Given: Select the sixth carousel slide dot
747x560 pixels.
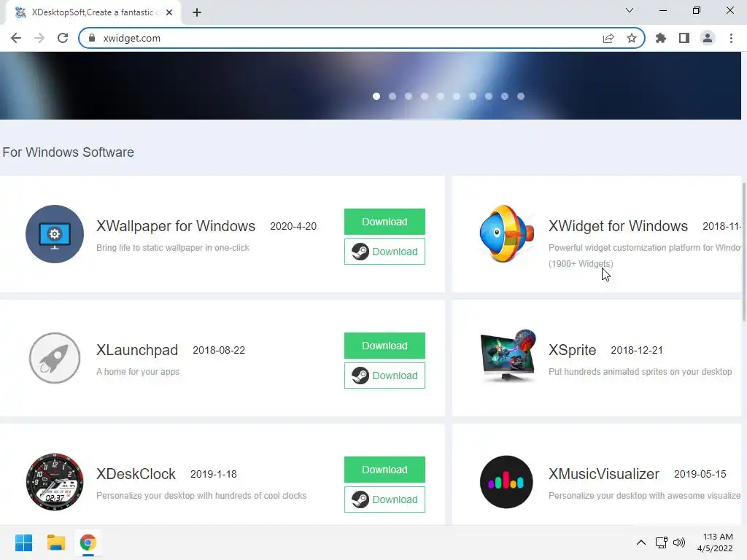Looking at the screenshot, I should (x=457, y=96).
